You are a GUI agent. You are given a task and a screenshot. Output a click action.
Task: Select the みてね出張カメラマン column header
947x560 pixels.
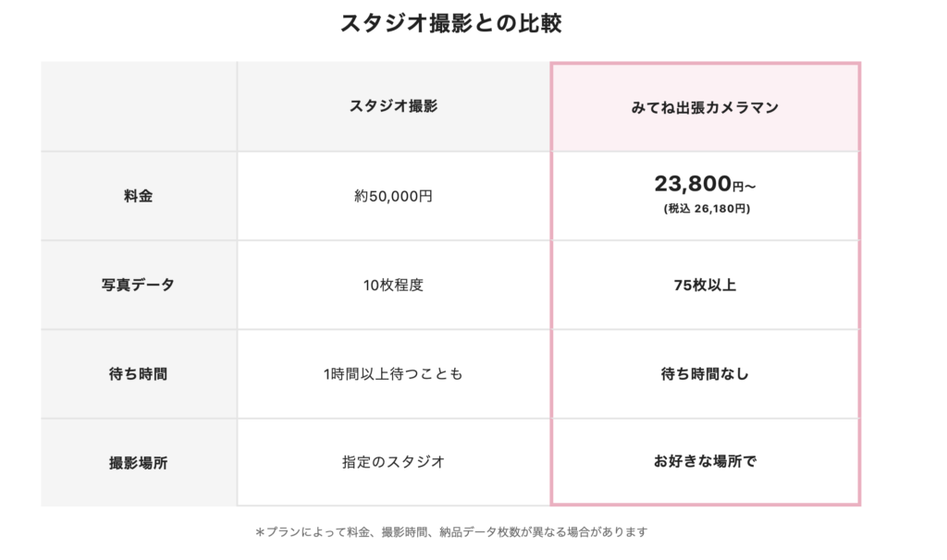point(705,107)
